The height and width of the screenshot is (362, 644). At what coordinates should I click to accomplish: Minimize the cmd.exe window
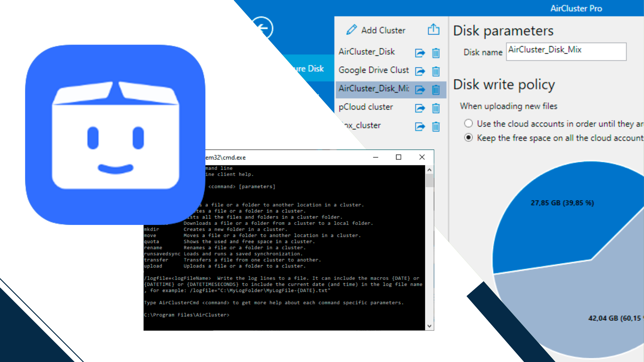click(376, 157)
